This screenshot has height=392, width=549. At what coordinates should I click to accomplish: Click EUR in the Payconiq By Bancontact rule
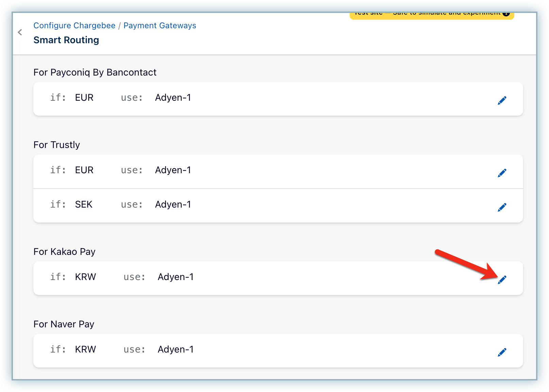(84, 98)
